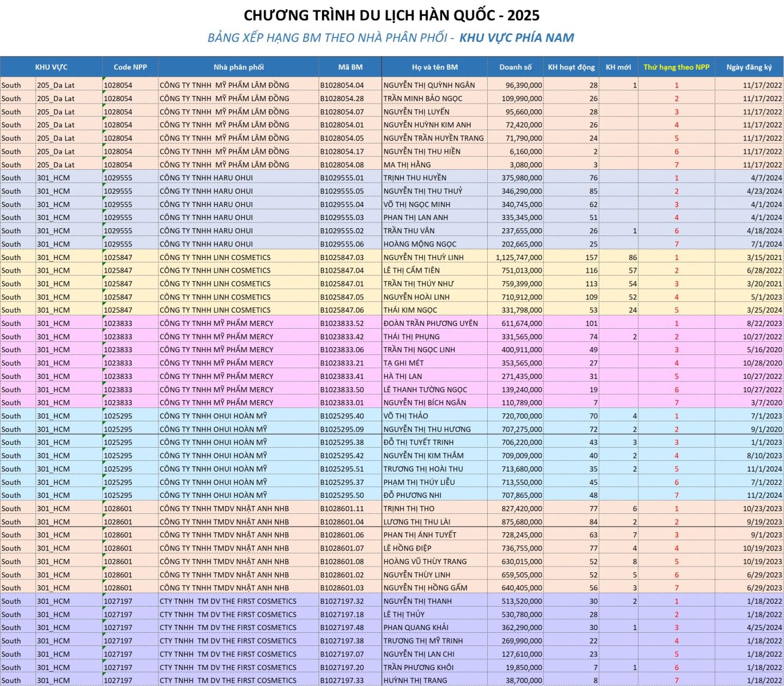Select the name LÊ THANH TƯỜNG NGỌC
Image resolution: width=784 pixels, height=686 pixels.
pos(425,389)
